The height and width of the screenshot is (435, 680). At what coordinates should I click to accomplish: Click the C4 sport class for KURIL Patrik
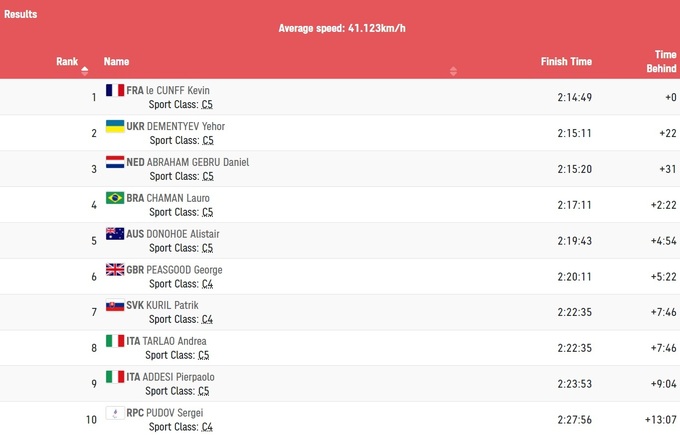(x=207, y=320)
